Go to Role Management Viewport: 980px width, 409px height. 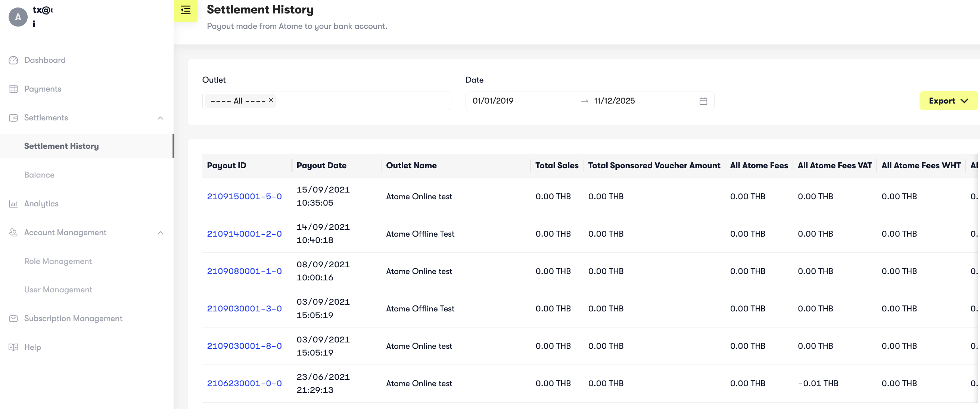58,261
